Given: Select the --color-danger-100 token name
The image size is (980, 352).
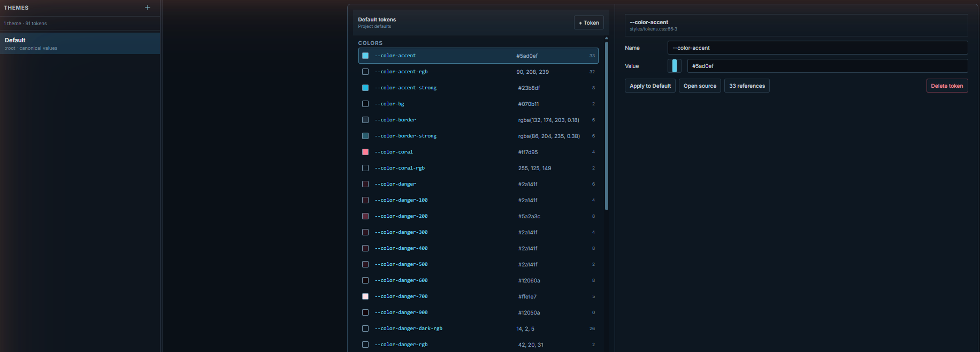Looking at the screenshot, I should point(401,200).
